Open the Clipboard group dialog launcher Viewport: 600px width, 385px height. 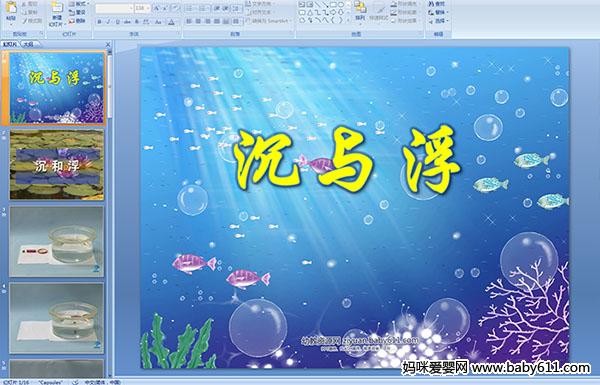[x=41, y=34]
